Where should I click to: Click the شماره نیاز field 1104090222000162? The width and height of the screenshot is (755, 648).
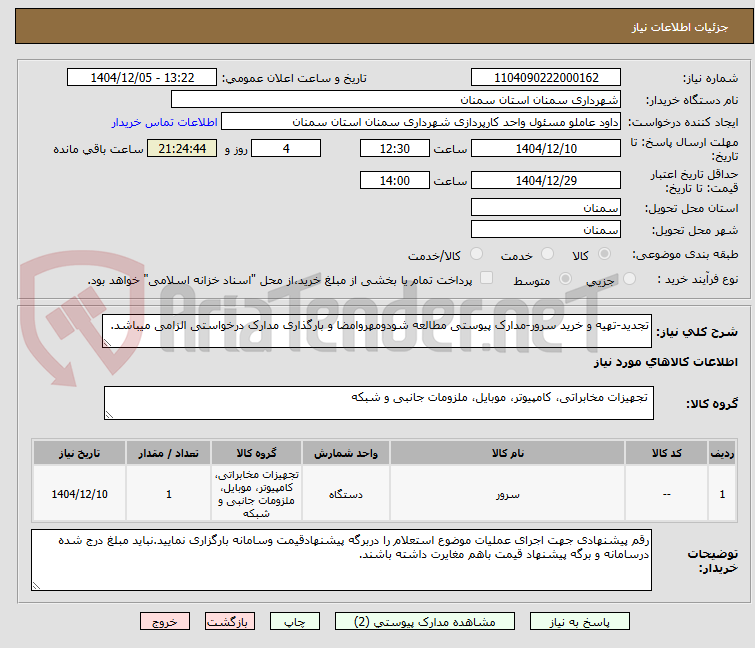[x=546, y=78]
